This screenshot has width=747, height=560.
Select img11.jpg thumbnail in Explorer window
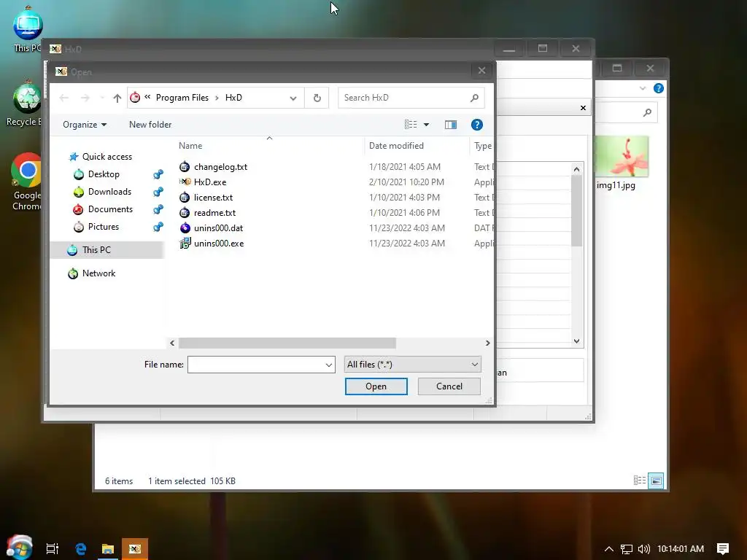point(622,157)
